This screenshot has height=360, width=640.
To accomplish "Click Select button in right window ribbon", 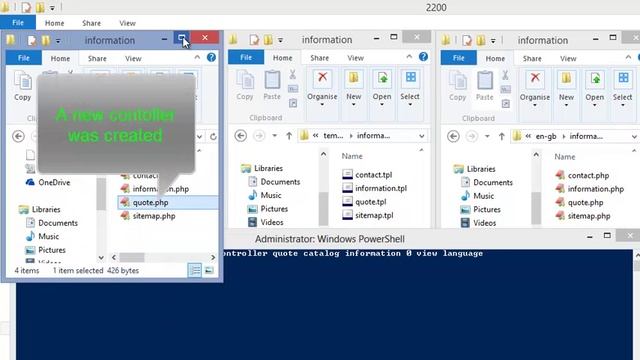I will 622,89.
